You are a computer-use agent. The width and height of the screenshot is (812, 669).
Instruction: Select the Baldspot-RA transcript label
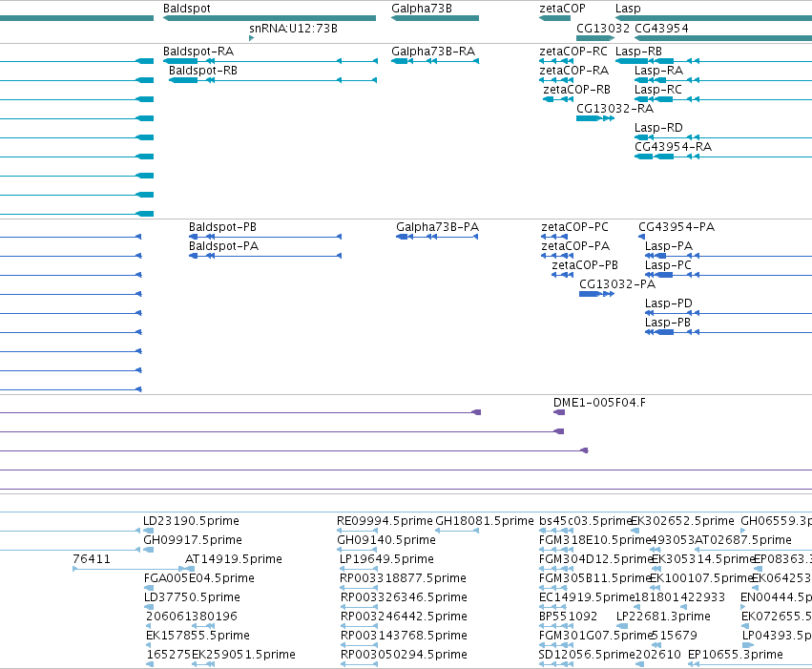point(198,52)
